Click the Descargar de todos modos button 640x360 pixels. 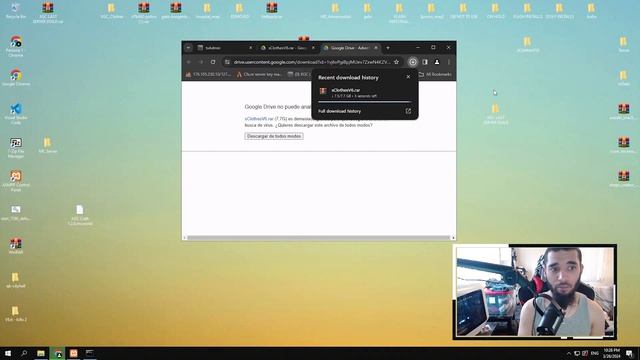pos(274,136)
